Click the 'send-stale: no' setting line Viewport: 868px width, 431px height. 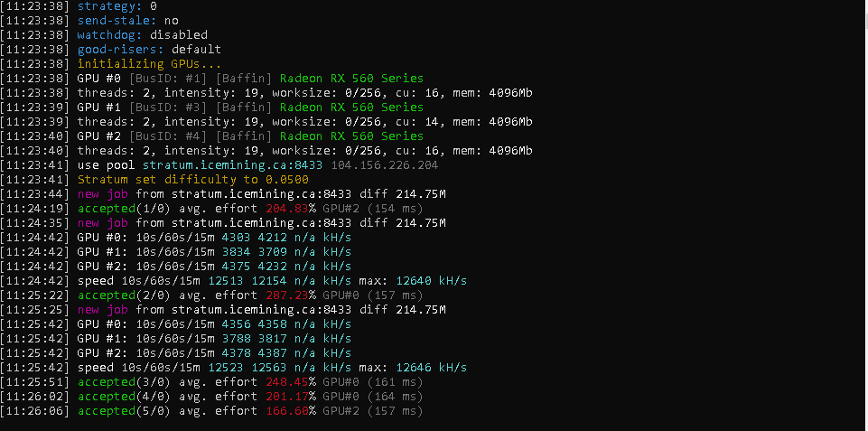[x=128, y=21]
